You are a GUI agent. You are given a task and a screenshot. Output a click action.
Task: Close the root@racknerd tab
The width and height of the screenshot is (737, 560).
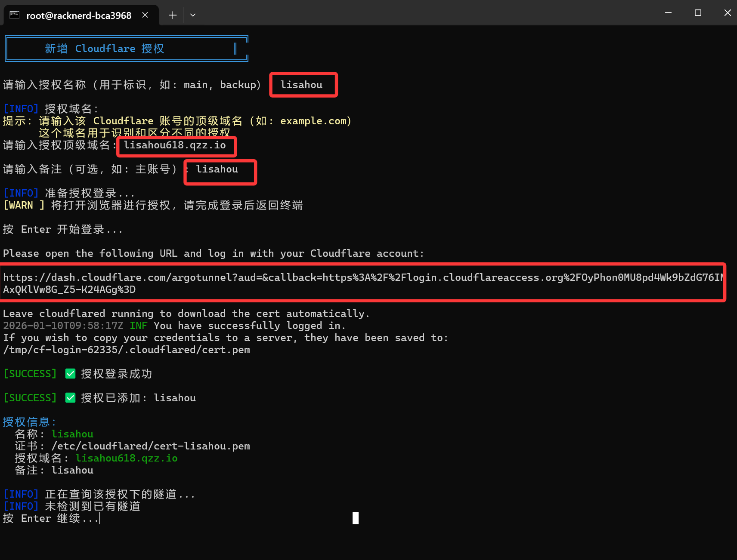(145, 15)
